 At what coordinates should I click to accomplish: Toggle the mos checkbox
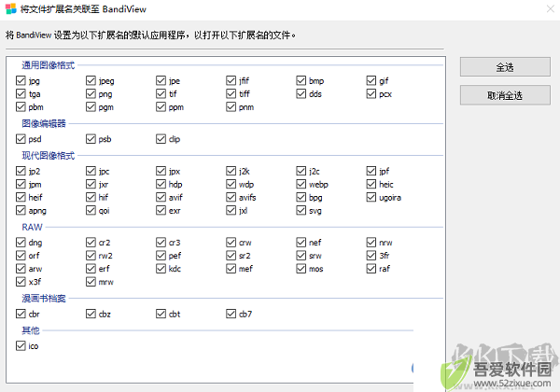click(301, 269)
